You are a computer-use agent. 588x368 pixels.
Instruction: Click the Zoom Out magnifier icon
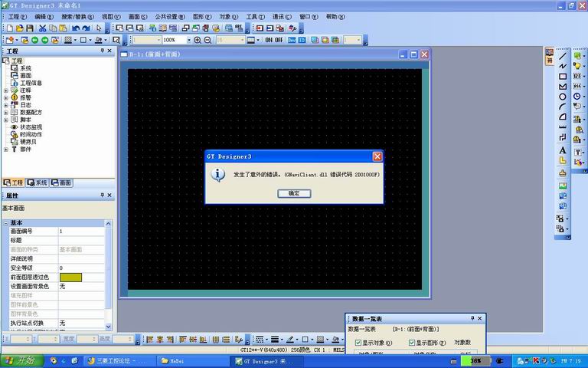click(207, 40)
